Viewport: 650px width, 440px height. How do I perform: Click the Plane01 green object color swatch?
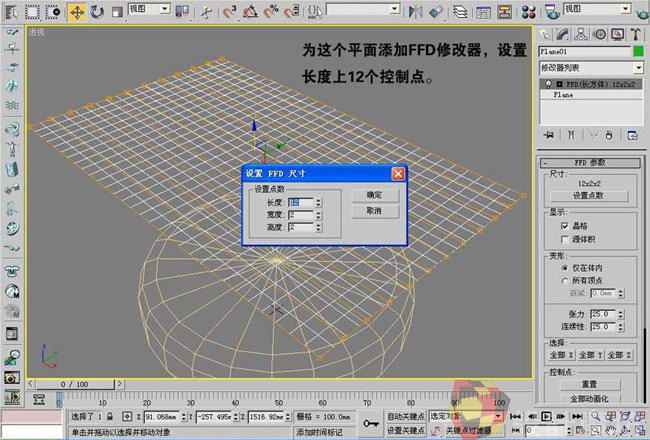point(639,51)
